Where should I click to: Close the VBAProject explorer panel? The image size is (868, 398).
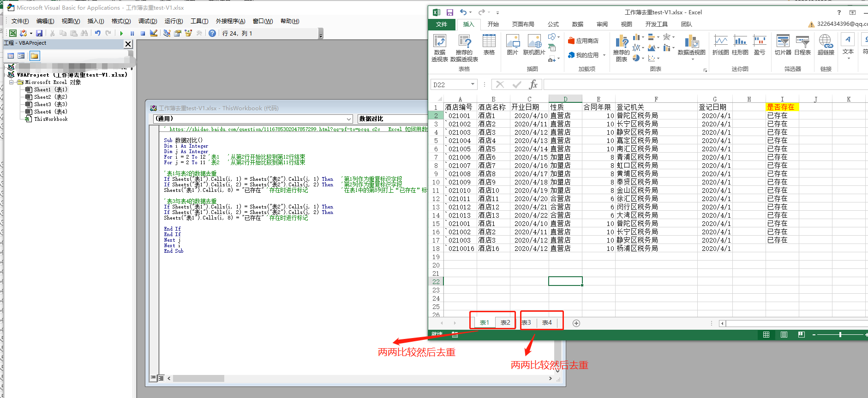128,44
